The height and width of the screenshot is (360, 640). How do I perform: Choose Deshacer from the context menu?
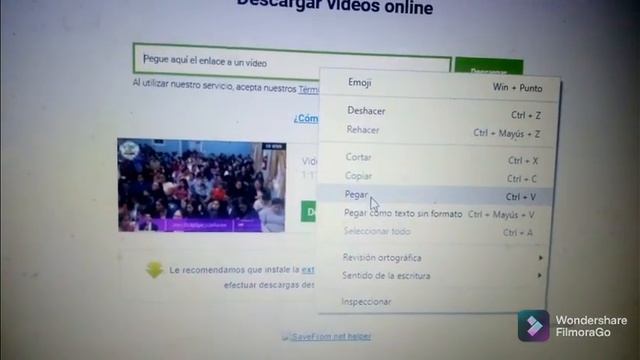[439, 113]
